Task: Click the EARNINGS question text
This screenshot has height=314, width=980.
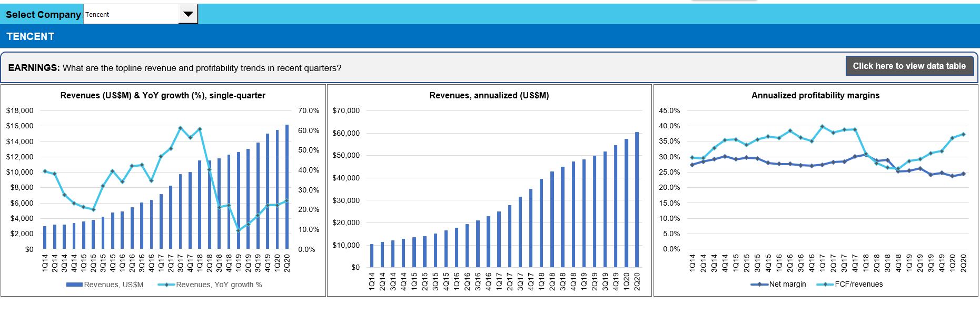Action: pyautogui.click(x=175, y=68)
